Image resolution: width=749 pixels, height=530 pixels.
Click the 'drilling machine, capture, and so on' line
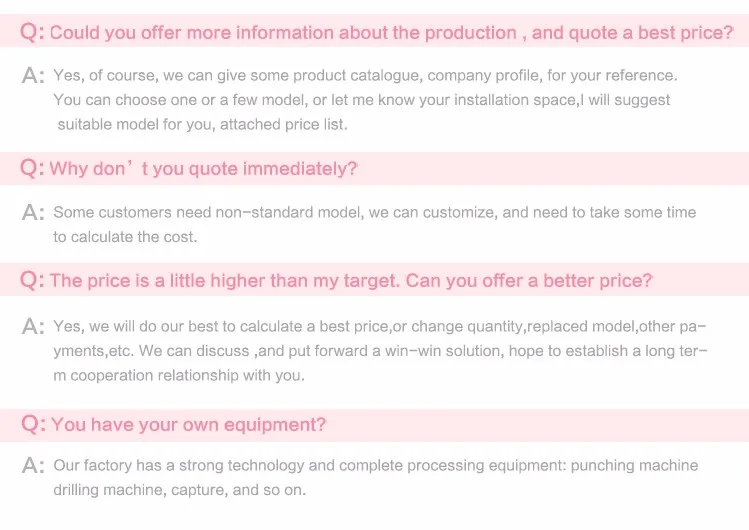(x=180, y=490)
